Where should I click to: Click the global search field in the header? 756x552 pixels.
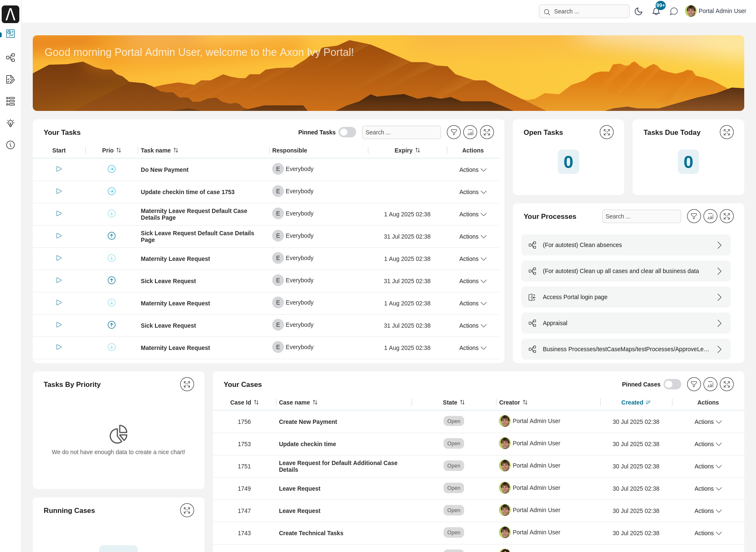coord(584,11)
